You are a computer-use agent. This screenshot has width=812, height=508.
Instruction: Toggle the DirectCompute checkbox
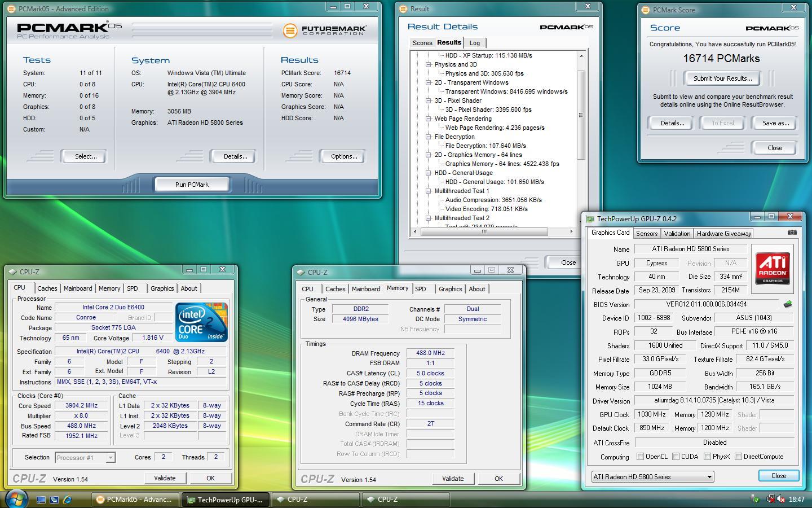pyautogui.click(x=738, y=457)
